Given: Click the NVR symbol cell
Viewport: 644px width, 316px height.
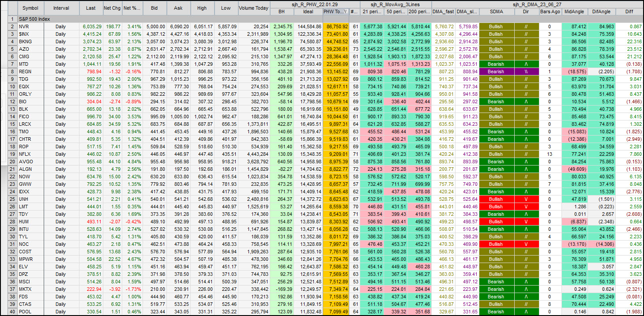Looking at the screenshot, I should 30,26.
